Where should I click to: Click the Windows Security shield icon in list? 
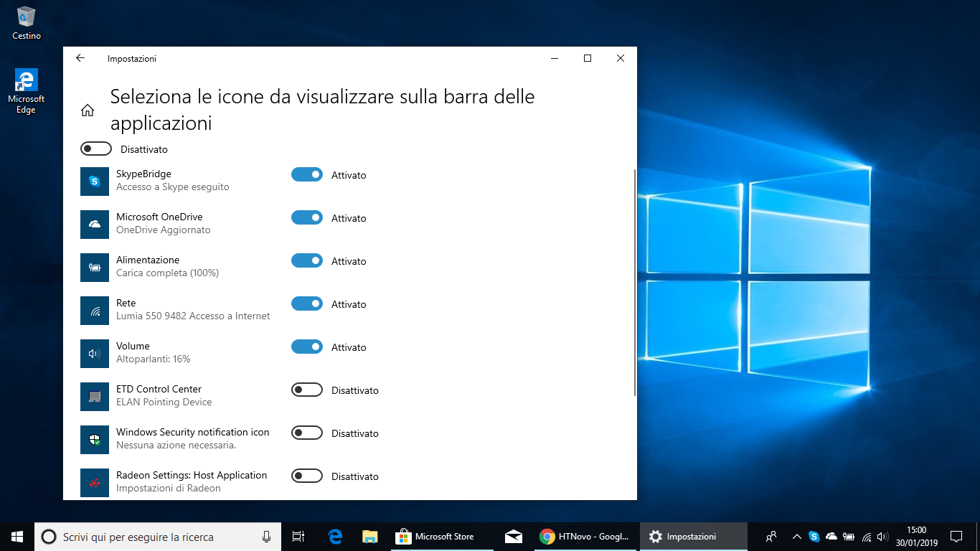pyautogui.click(x=95, y=440)
